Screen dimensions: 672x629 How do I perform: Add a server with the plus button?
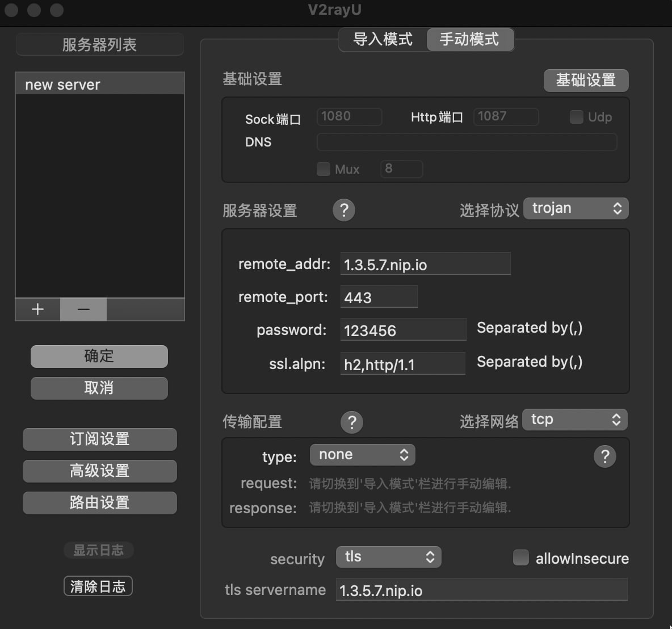pos(37,309)
